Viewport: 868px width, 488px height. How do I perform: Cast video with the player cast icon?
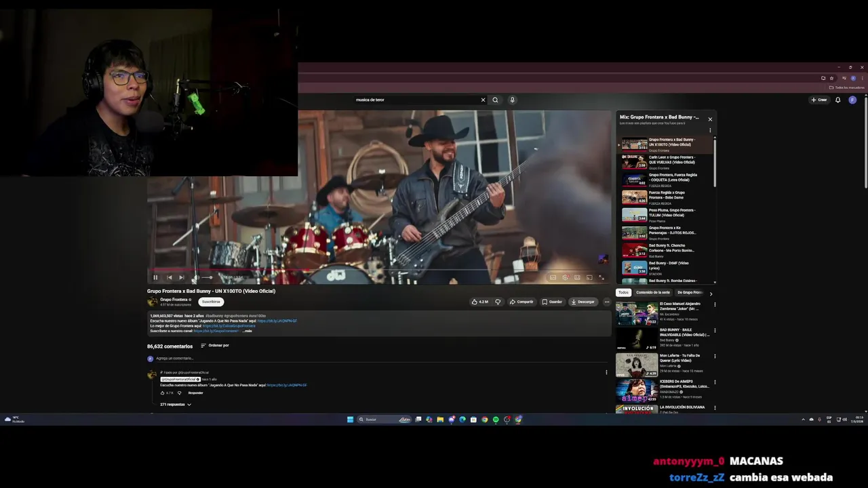(x=589, y=277)
